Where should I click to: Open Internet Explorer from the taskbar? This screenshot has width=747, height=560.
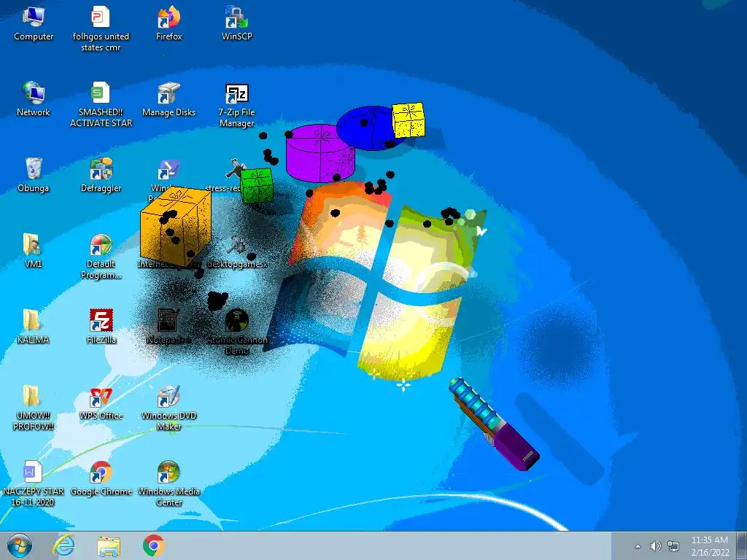click(x=64, y=545)
